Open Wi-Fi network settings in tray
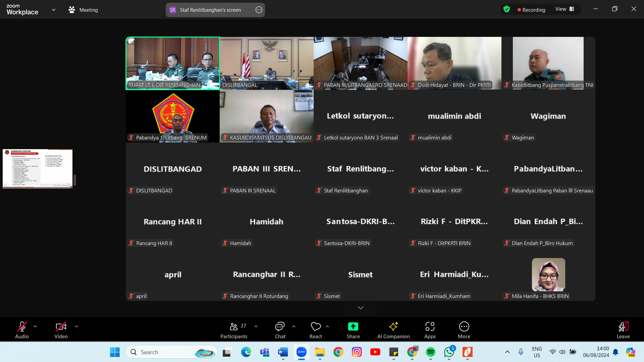 coord(552,352)
